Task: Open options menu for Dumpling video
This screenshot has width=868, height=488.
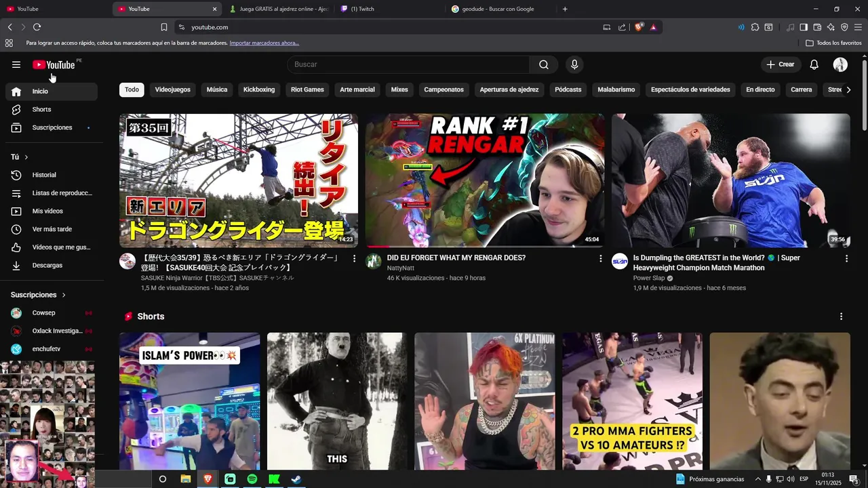Action: (846, 258)
